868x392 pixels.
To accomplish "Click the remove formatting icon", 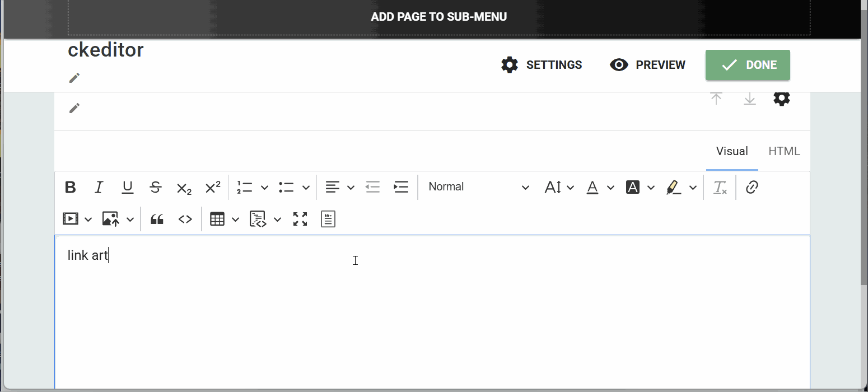I will [720, 187].
